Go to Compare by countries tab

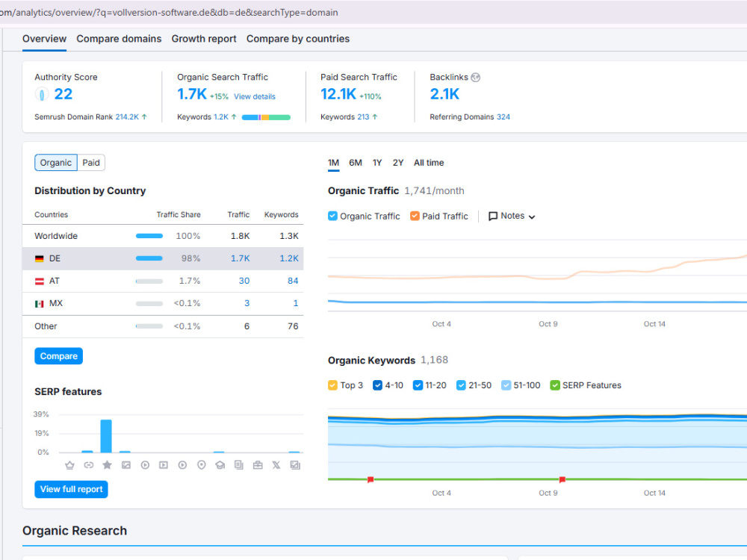298,39
